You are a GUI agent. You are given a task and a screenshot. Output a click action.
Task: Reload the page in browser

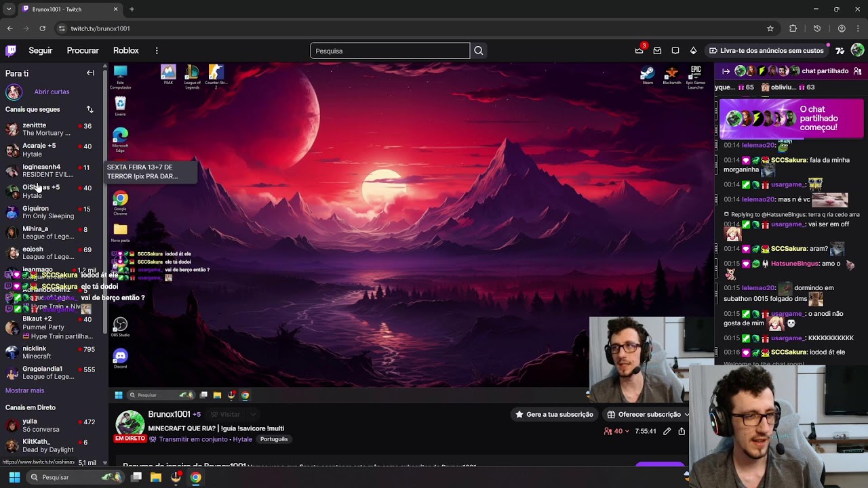pos(42,28)
